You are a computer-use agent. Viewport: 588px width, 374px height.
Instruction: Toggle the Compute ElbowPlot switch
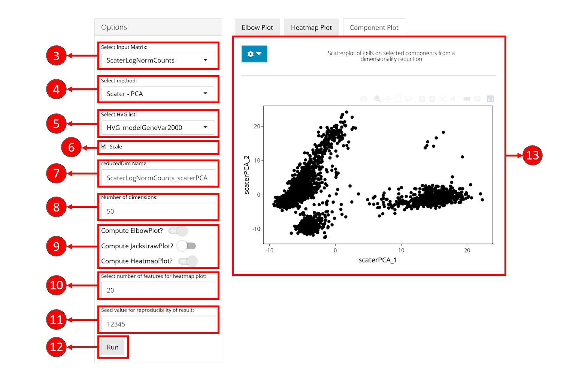pos(178,231)
